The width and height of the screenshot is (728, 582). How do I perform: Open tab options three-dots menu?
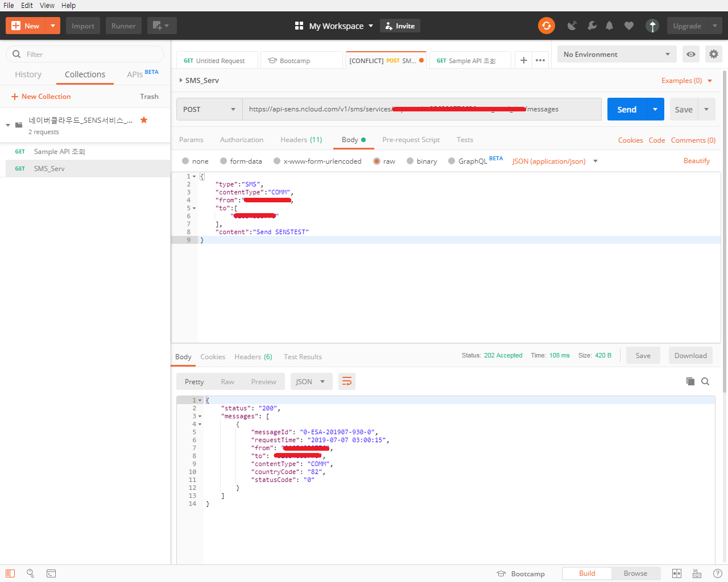click(x=540, y=60)
